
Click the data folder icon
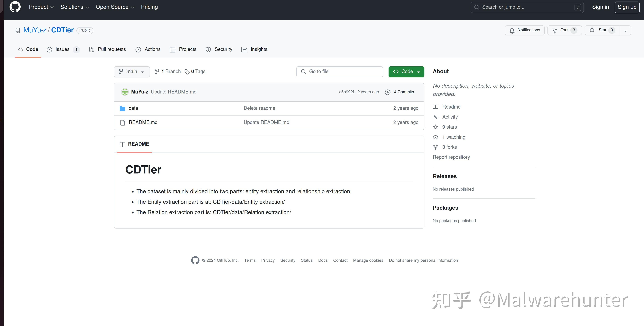click(x=122, y=108)
